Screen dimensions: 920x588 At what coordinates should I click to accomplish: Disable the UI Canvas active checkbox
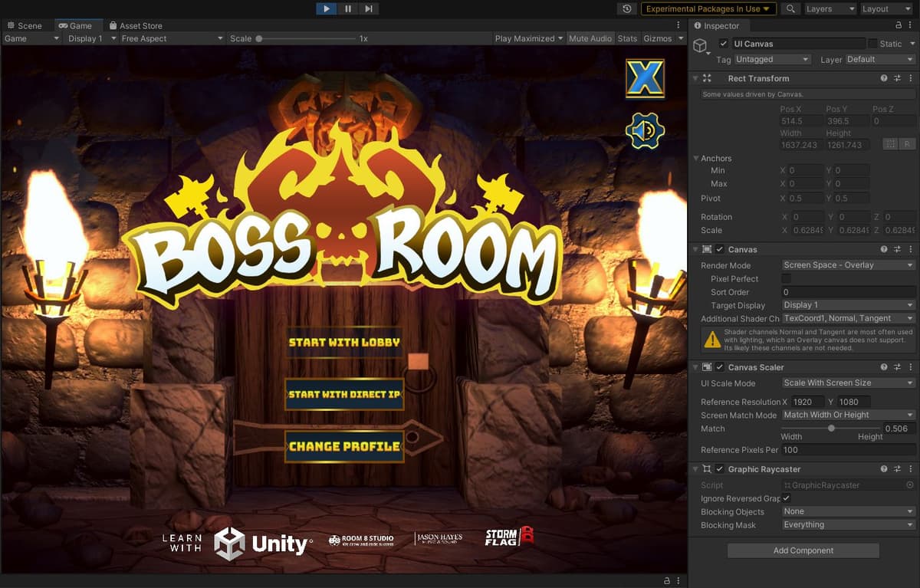[723, 44]
